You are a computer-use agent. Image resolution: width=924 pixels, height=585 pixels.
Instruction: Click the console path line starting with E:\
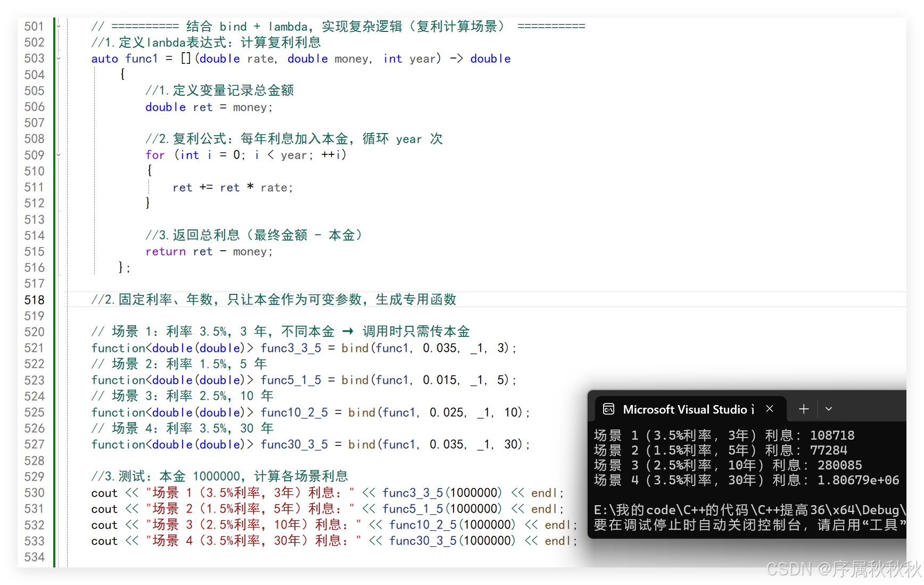(750, 510)
